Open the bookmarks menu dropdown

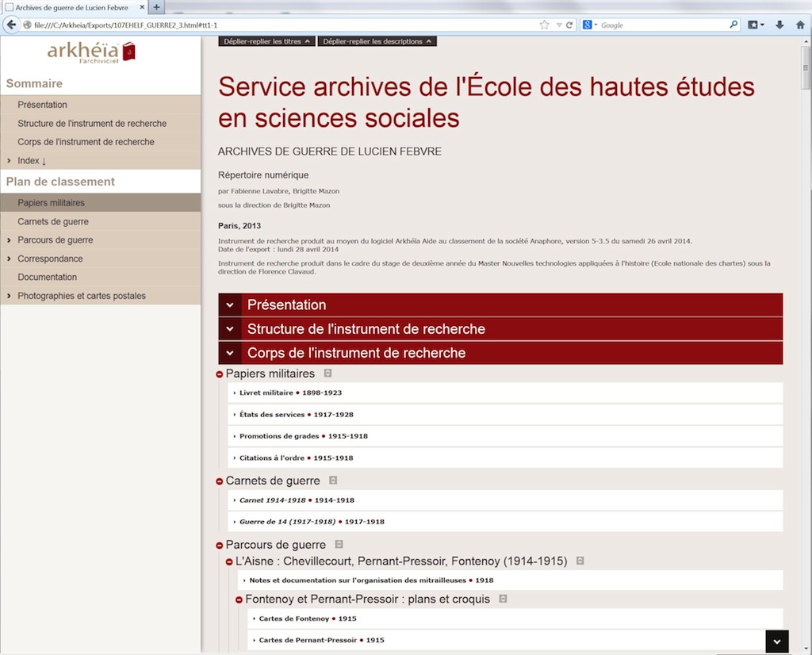pyautogui.click(x=756, y=25)
